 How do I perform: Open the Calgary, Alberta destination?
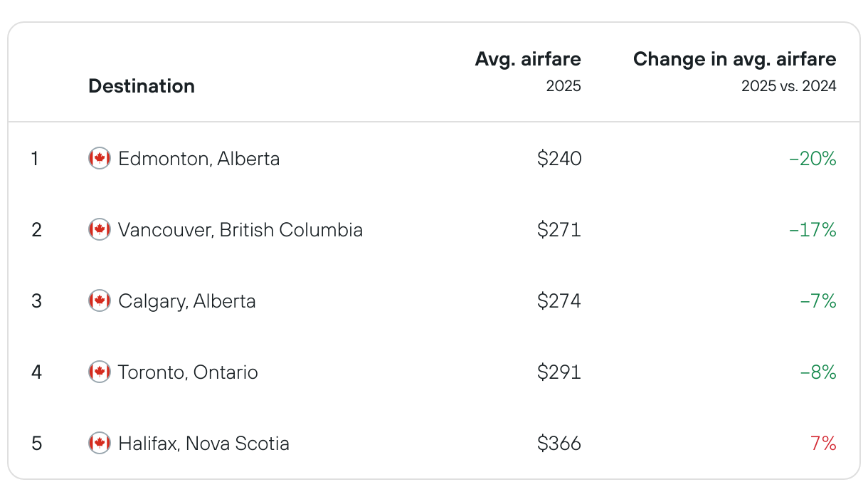tap(187, 301)
